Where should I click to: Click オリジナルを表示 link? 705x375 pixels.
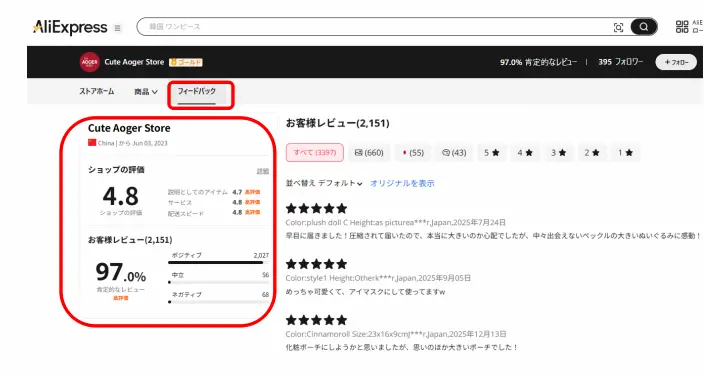pyautogui.click(x=402, y=183)
